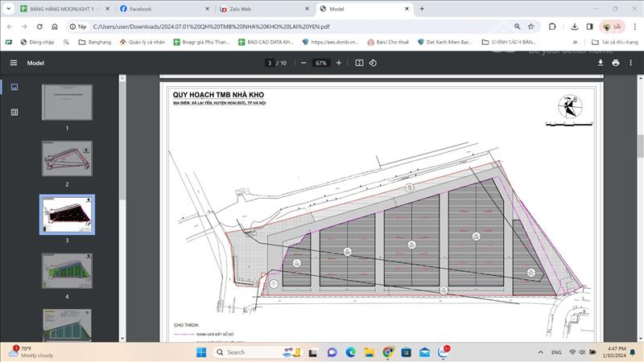Open Tất cả dấu trang folder
This screenshot has height=362, width=644.
coord(615,42)
